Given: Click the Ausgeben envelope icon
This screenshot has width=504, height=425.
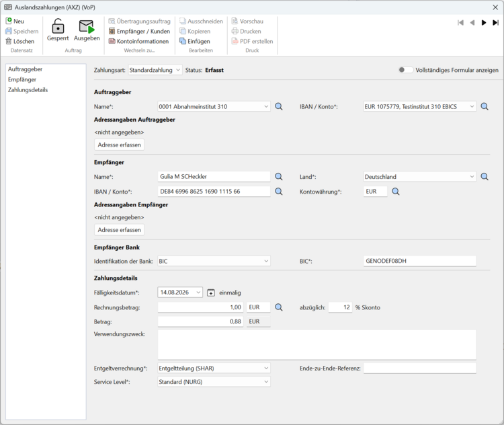Looking at the screenshot, I should pos(87,26).
